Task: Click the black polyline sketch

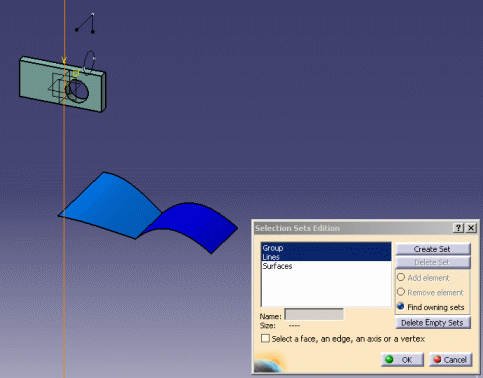Action: [x=85, y=24]
